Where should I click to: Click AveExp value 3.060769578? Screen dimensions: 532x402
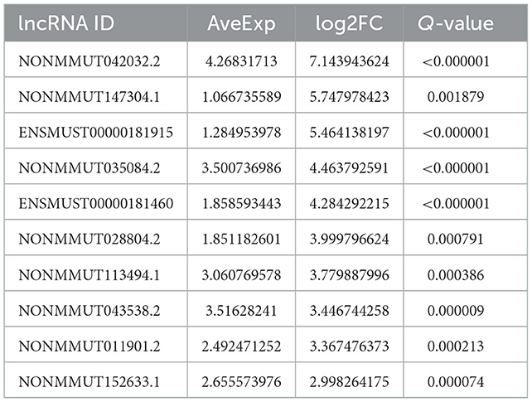click(x=241, y=275)
